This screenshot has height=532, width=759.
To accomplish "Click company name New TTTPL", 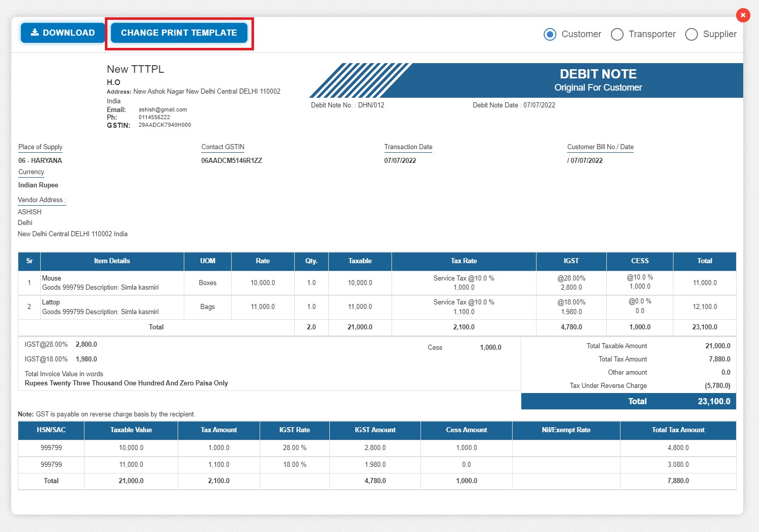I will point(135,69).
